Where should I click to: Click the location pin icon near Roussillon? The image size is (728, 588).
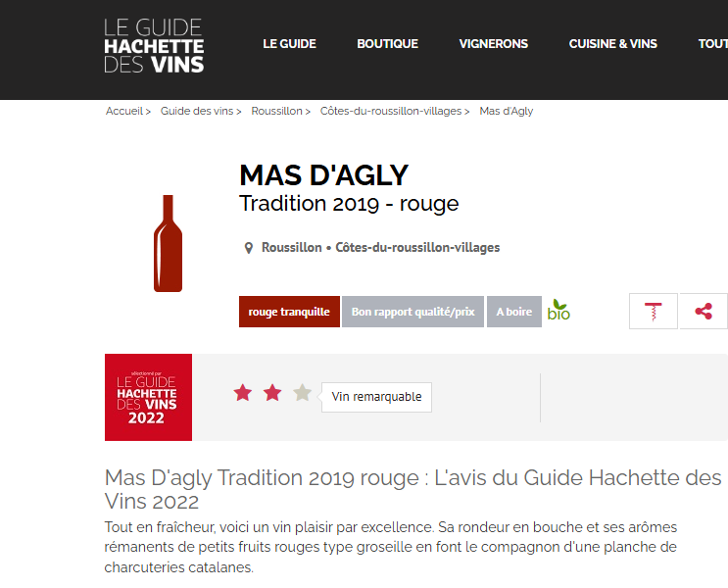249,248
